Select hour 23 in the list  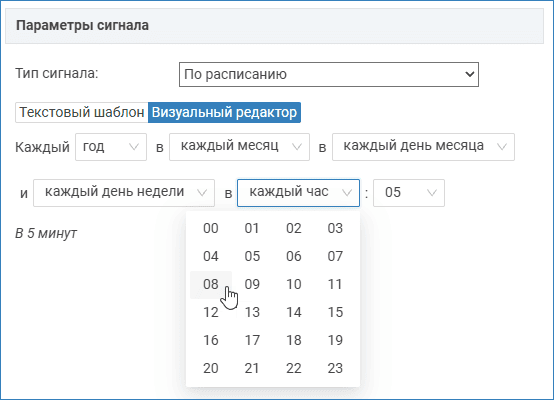(335, 369)
